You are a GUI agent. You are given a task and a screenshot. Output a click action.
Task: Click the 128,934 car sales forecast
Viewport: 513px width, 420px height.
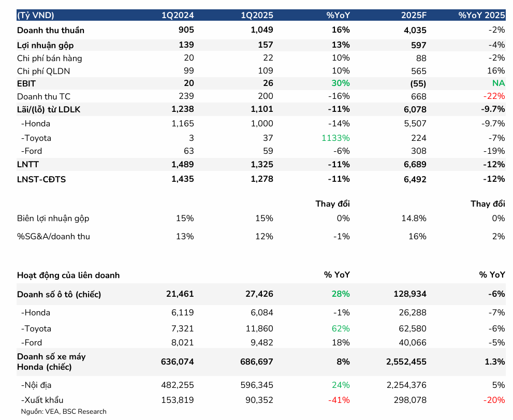[x=410, y=294]
